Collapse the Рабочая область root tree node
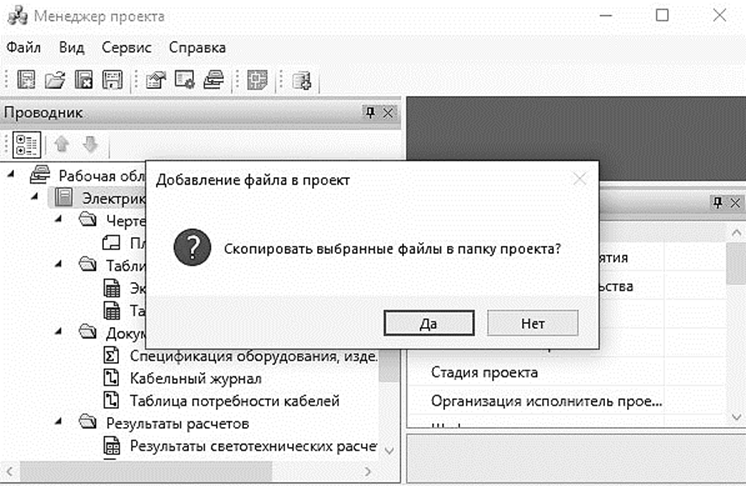Image resolution: width=746 pixels, height=486 pixels. (x=11, y=174)
